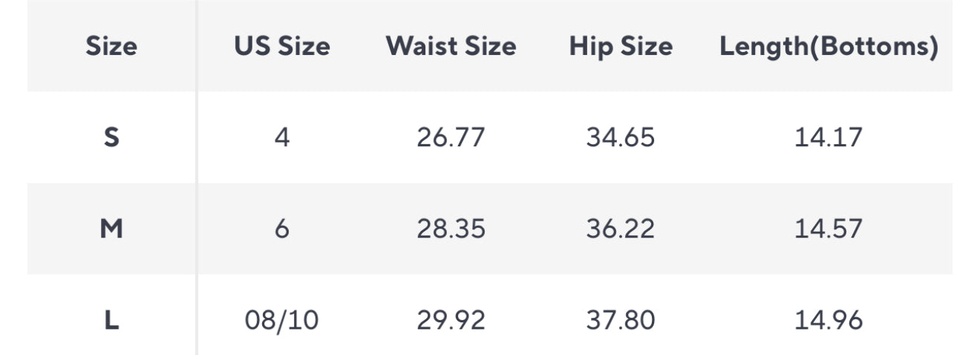Click the Size column header

click(111, 47)
